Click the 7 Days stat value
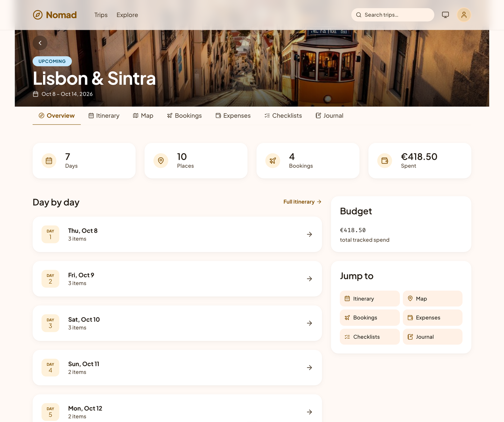Viewport: 504px width, 422px height. point(68,157)
